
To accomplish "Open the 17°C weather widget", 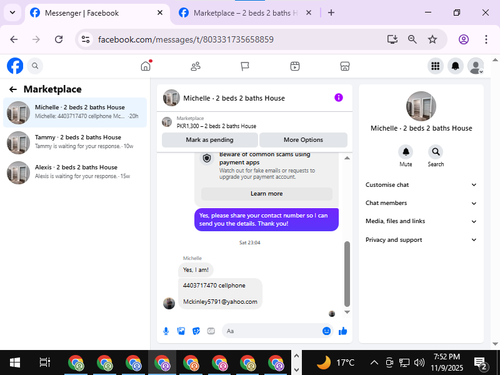I will 336,363.
